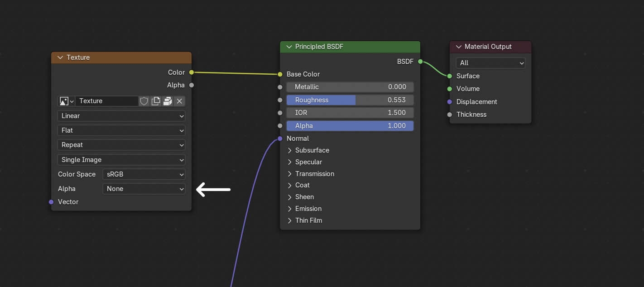Click the new image duplicate icon
This screenshot has width=644, height=287.
pyautogui.click(x=156, y=101)
